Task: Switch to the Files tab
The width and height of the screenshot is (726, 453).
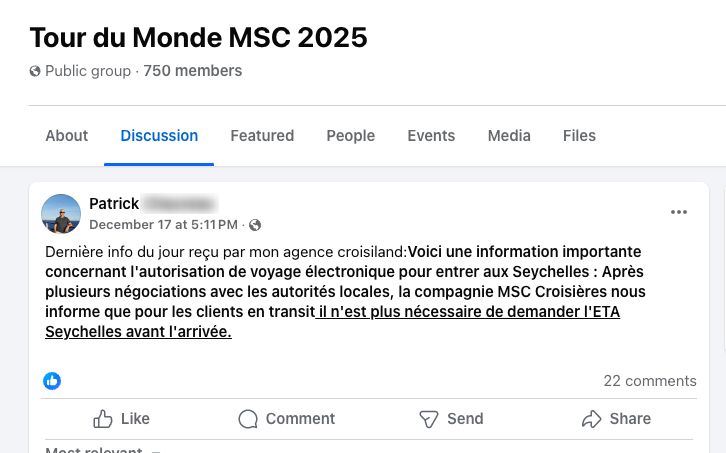Action: [579, 136]
